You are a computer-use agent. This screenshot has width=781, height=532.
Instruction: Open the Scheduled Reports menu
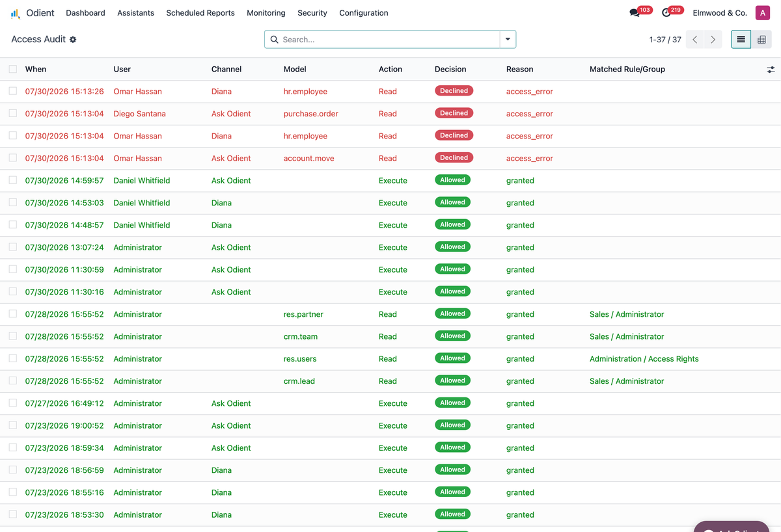(200, 13)
